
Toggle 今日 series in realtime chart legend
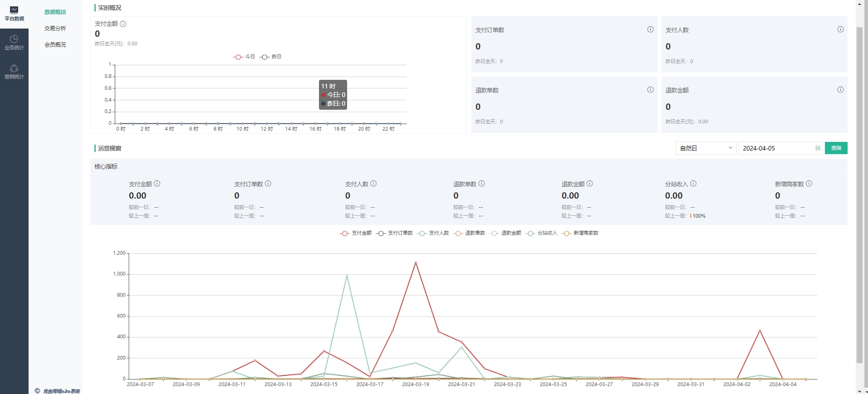(244, 57)
